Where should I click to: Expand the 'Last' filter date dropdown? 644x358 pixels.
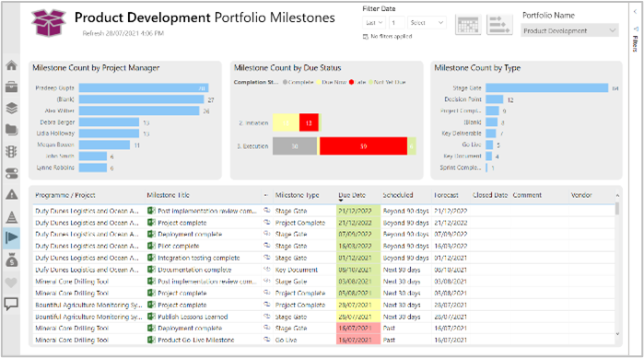(x=374, y=23)
